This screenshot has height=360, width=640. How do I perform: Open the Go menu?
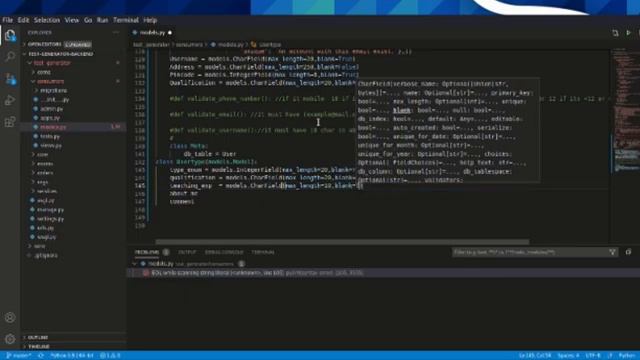[88, 20]
